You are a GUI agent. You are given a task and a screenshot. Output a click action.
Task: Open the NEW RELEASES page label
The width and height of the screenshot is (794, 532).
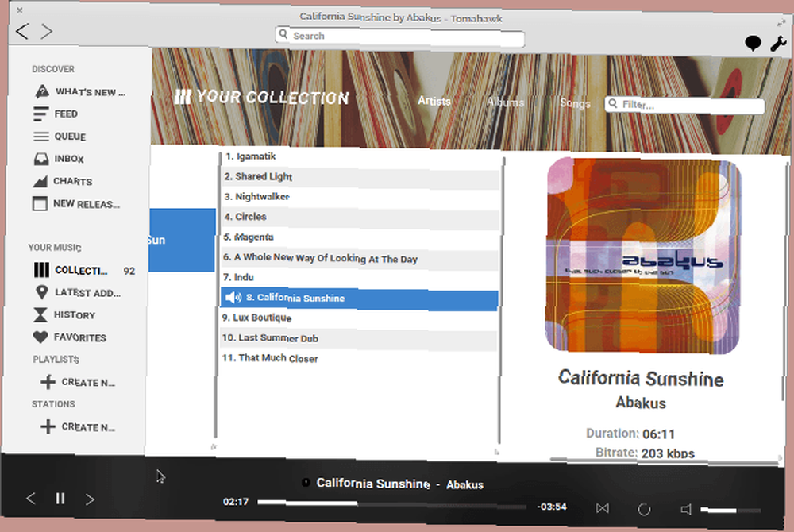tap(87, 204)
